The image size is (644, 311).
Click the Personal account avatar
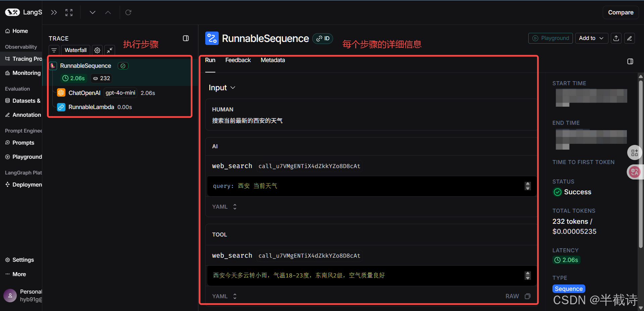(10, 296)
